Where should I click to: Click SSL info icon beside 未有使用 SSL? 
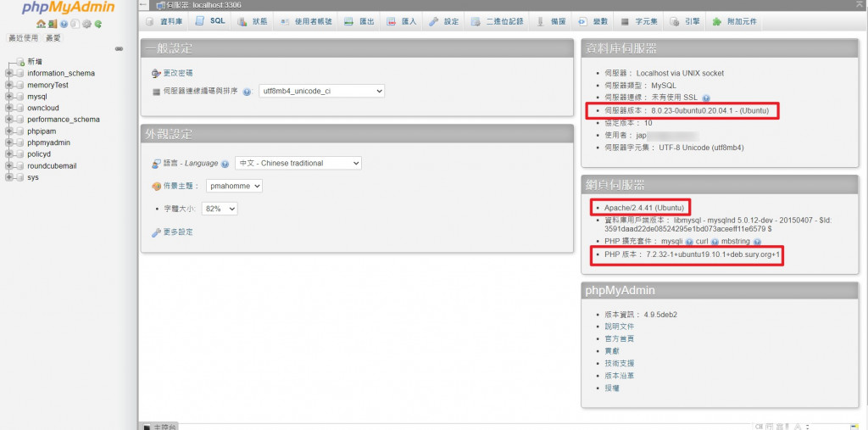pyautogui.click(x=706, y=98)
